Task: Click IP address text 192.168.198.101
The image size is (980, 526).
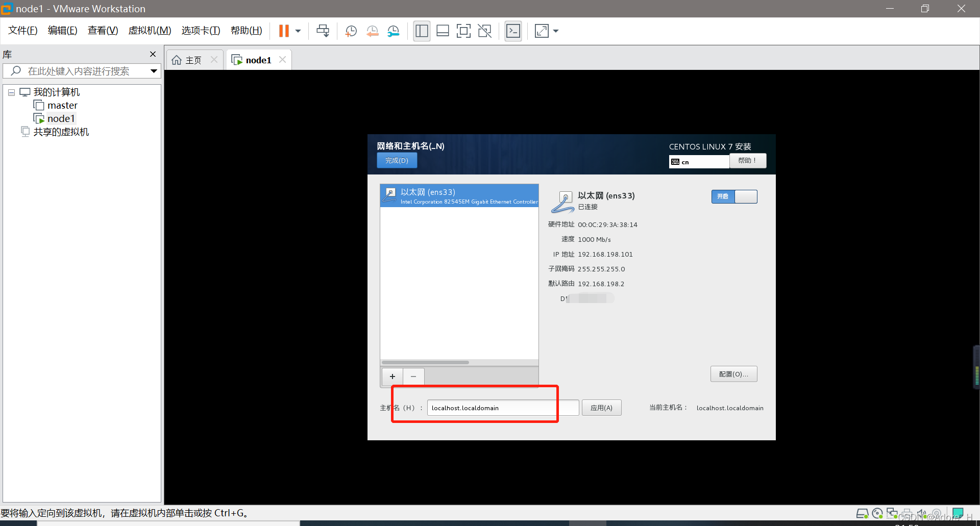Action: (605, 254)
